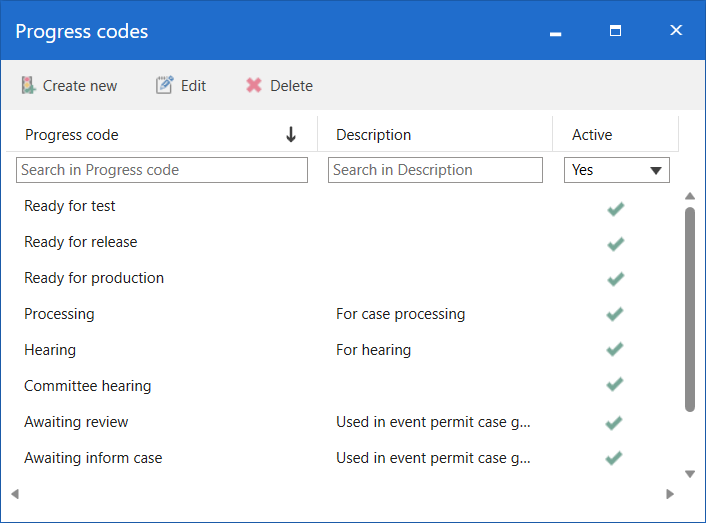Image resolution: width=706 pixels, height=523 pixels.
Task: Select the Hearing progress code
Action: pyautogui.click(x=50, y=350)
